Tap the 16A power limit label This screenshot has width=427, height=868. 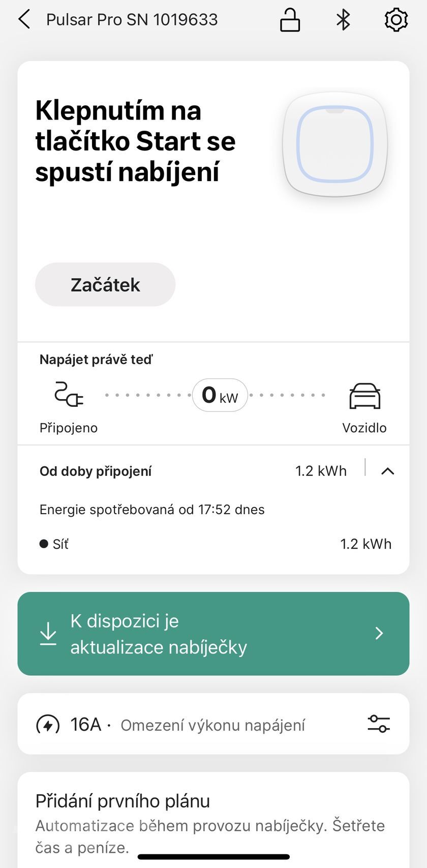(x=86, y=725)
